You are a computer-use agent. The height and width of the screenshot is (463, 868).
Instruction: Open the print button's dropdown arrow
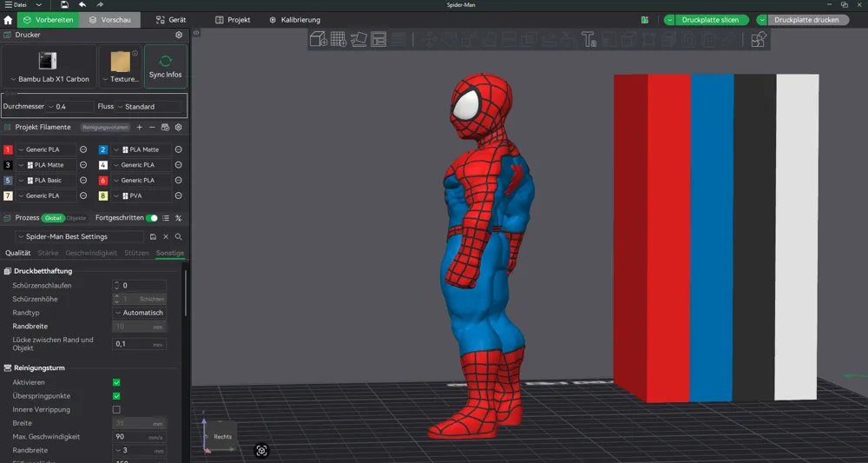762,20
